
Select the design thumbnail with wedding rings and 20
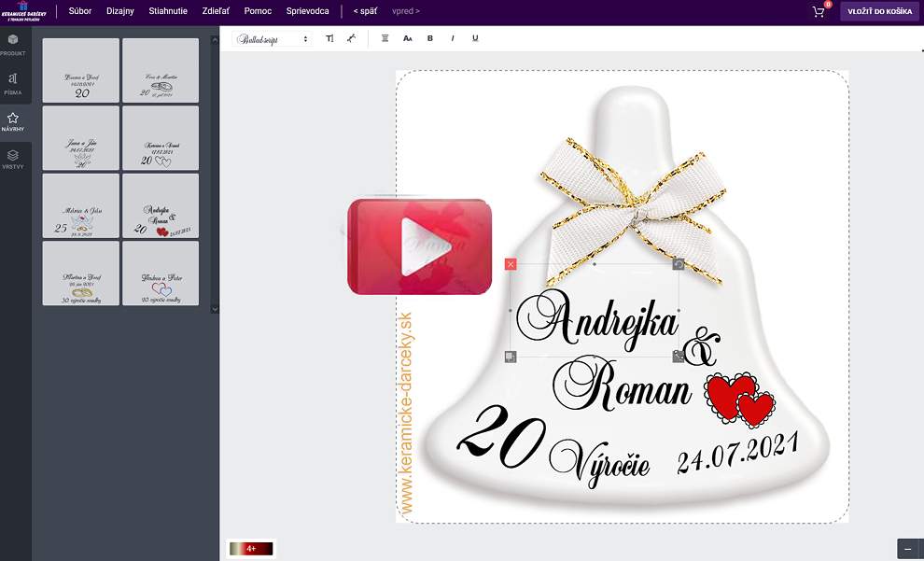pyautogui.click(x=161, y=71)
